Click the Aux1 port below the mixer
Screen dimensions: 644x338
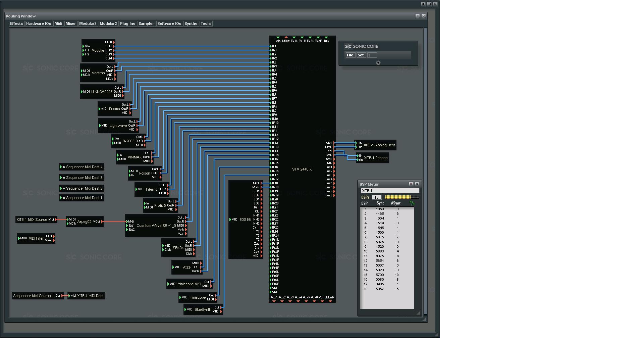(274, 301)
